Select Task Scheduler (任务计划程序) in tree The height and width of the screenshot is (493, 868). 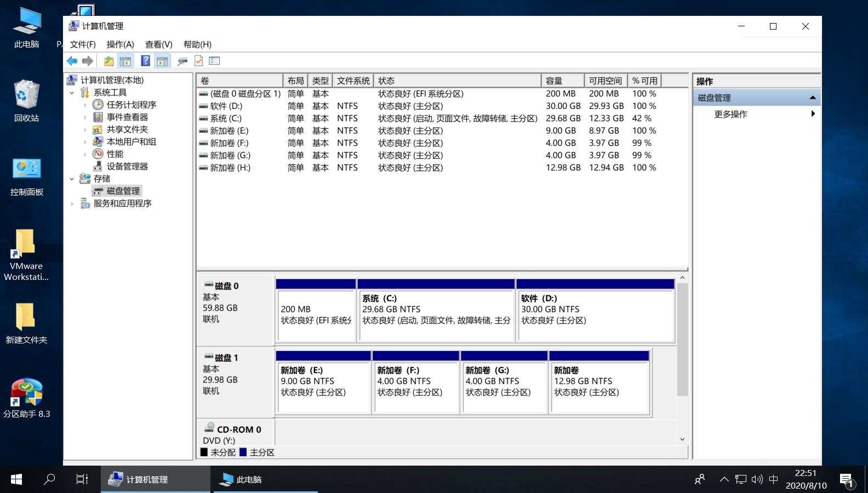pyautogui.click(x=131, y=105)
